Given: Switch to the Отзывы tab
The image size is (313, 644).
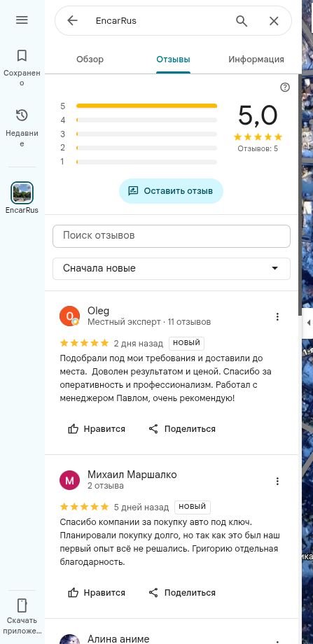Looking at the screenshot, I should 174,59.
